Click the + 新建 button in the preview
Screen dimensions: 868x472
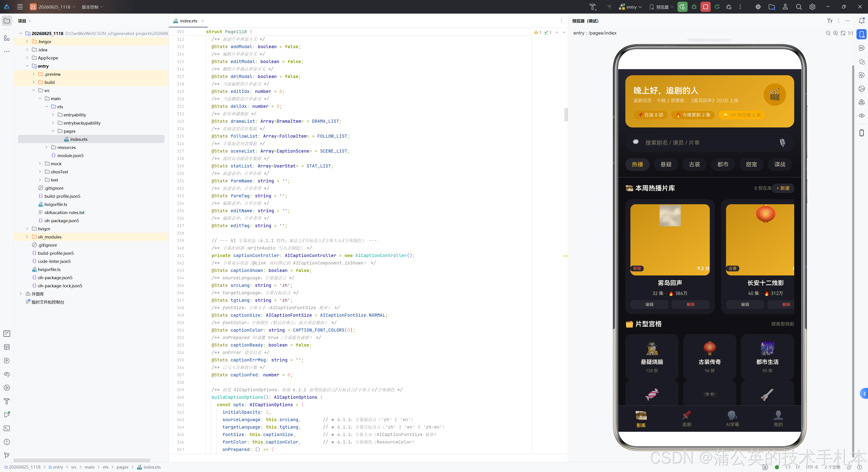click(x=783, y=188)
